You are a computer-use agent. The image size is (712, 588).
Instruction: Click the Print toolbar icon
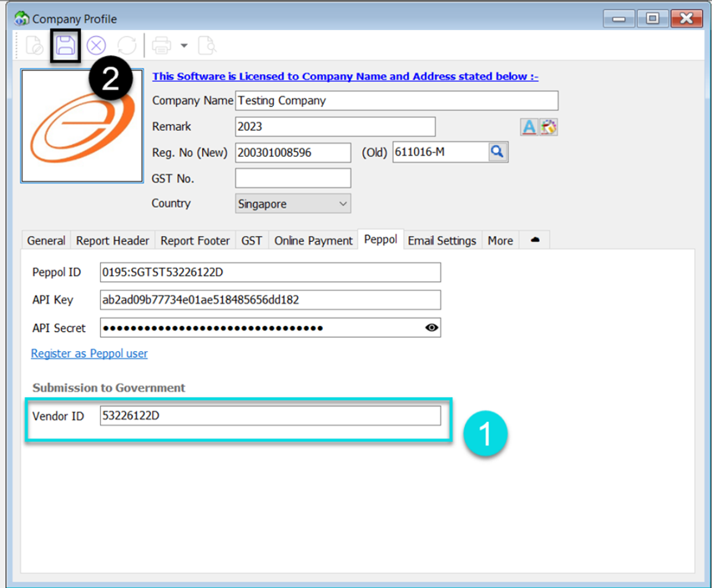point(161,45)
